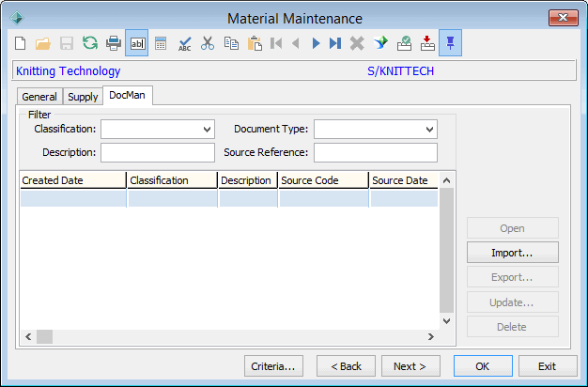Click the Copy icon
The image size is (588, 387).
[231, 43]
